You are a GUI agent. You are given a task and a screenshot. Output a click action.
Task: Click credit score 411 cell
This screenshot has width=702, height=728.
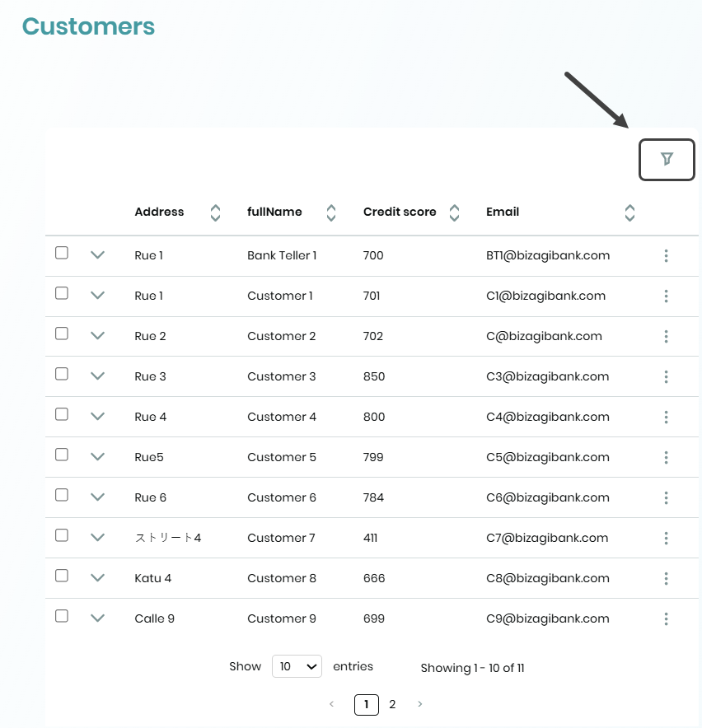pos(370,538)
